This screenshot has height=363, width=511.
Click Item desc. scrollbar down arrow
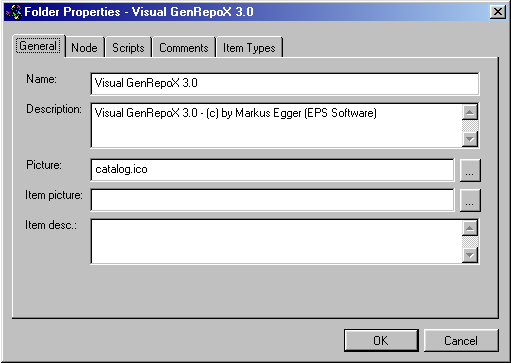click(470, 255)
